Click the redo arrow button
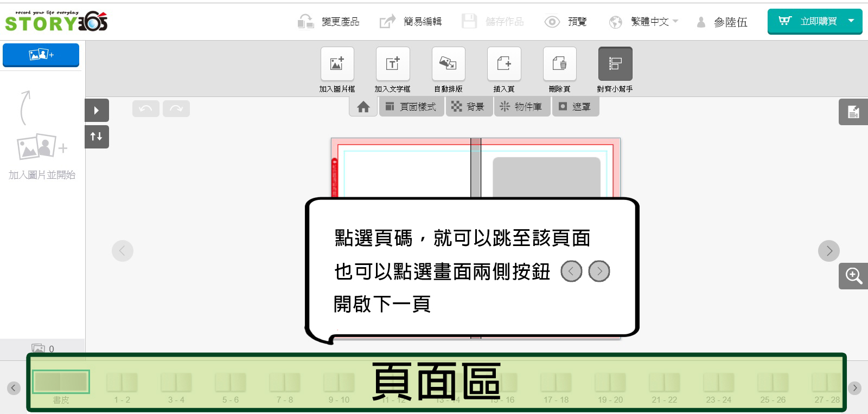This screenshot has width=868, height=414. click(176, 109)
